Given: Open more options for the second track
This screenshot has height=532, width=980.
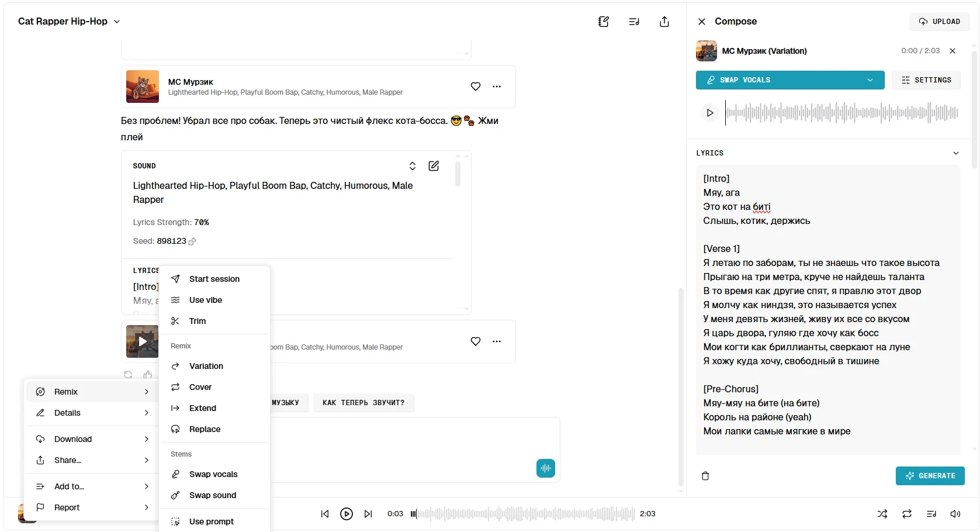Looking at the screenshot, I should pyautogui.click(x=497, y=341).
